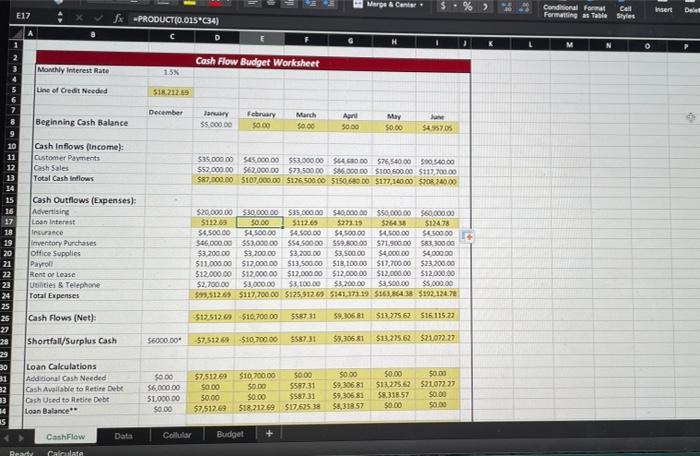
Task: Select column B header
Action: (92, 34)
